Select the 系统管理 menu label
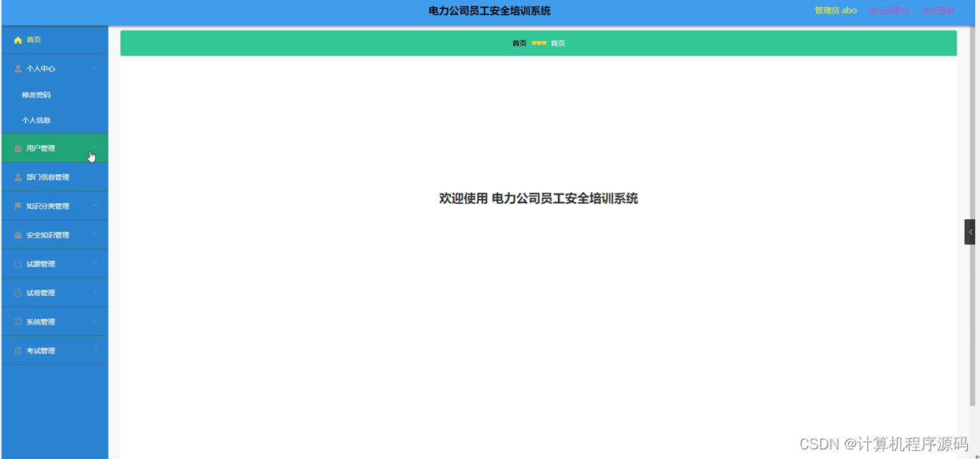980x459 pixels. pyautogui.click(x=41, y=321)
